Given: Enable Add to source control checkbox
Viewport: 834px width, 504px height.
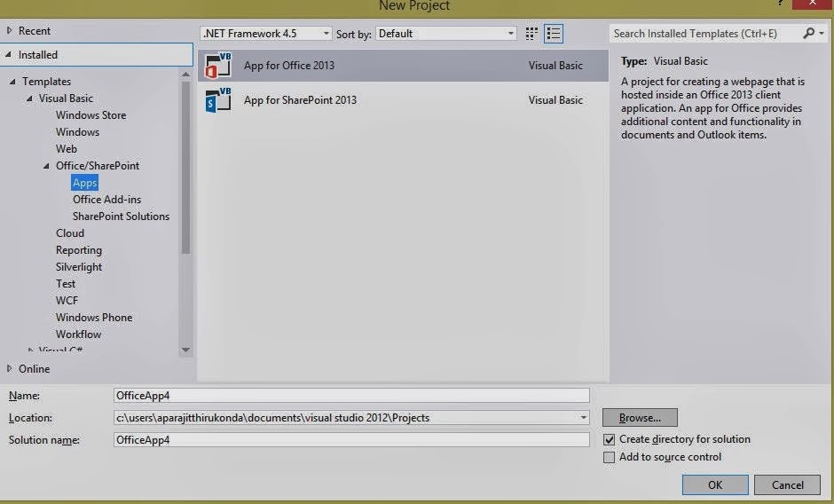Looking at the screenshot, I should (609, 457).
